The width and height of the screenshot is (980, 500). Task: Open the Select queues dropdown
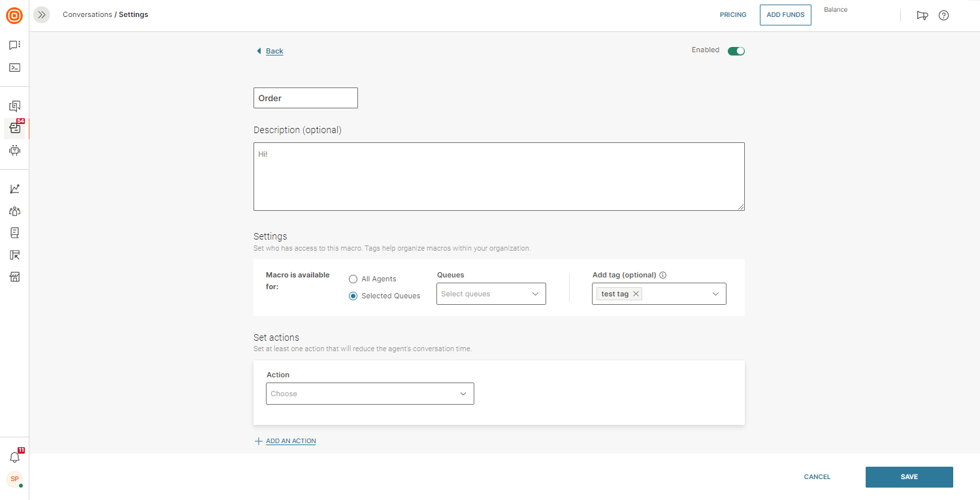pos(491,294)
